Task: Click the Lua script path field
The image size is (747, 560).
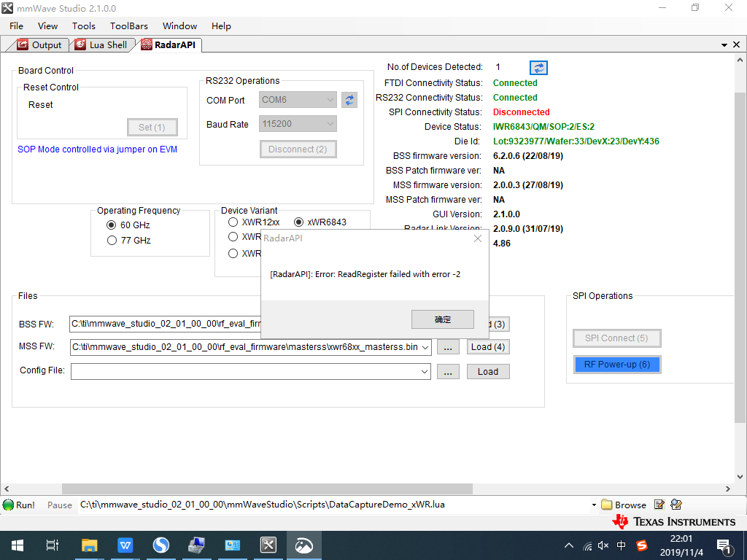Action: pyautogui.click(x=333, y=505)
